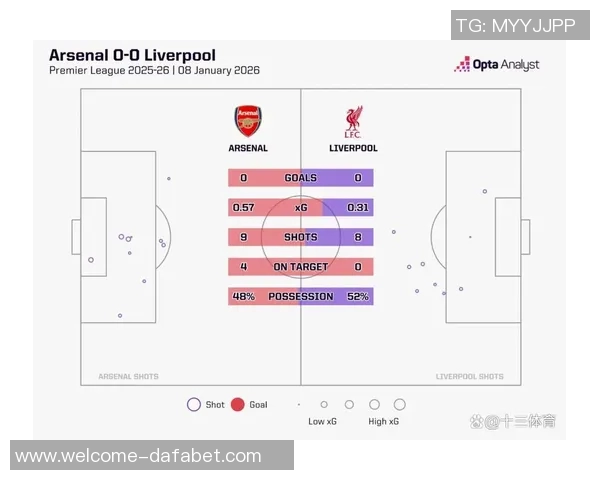Pick the red Goal legend swatch
The height and width of the screenshot is (480, 600).
(238, 405)
